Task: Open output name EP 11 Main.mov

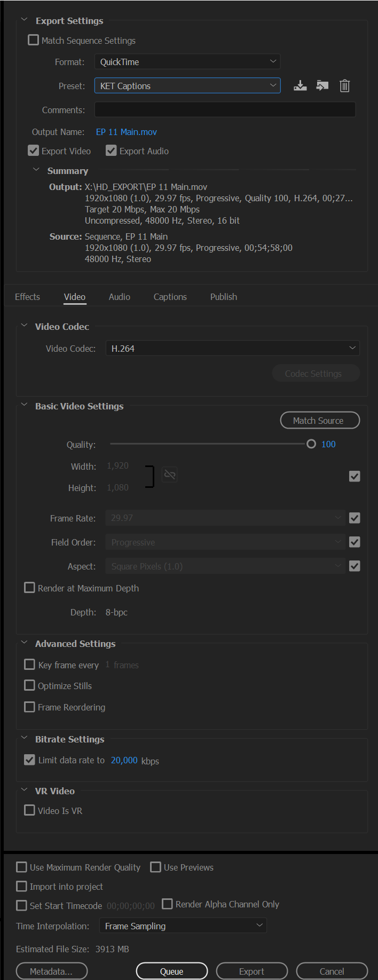Action: 126,131
